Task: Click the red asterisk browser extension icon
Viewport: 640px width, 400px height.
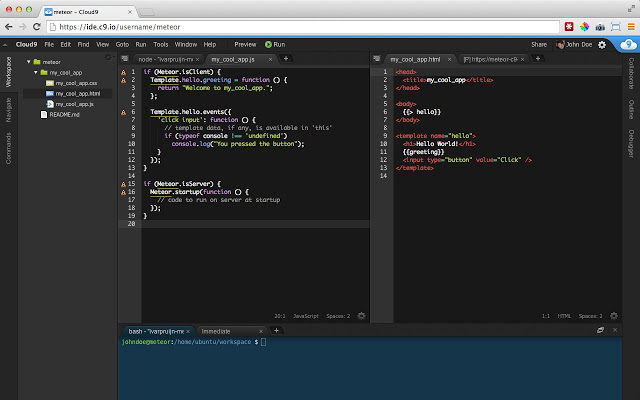Action: coord(569,27)
